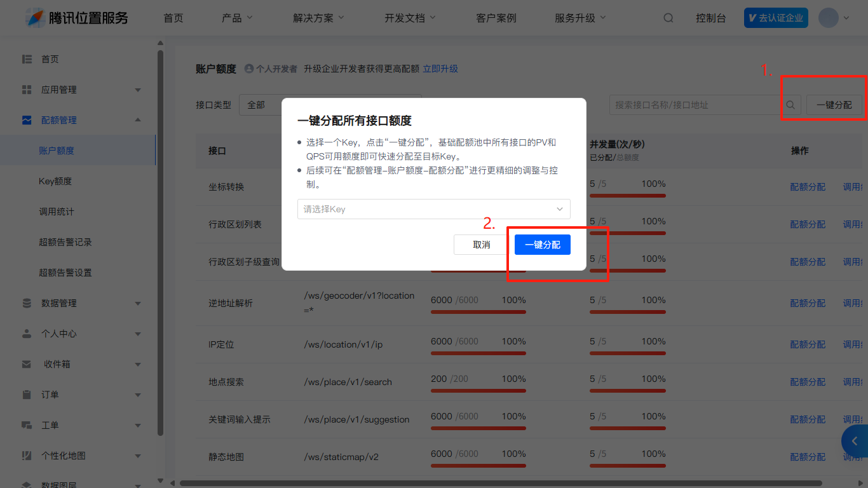Open the 请选择Key dropdown in the dialog

click(x=433, y=209)
